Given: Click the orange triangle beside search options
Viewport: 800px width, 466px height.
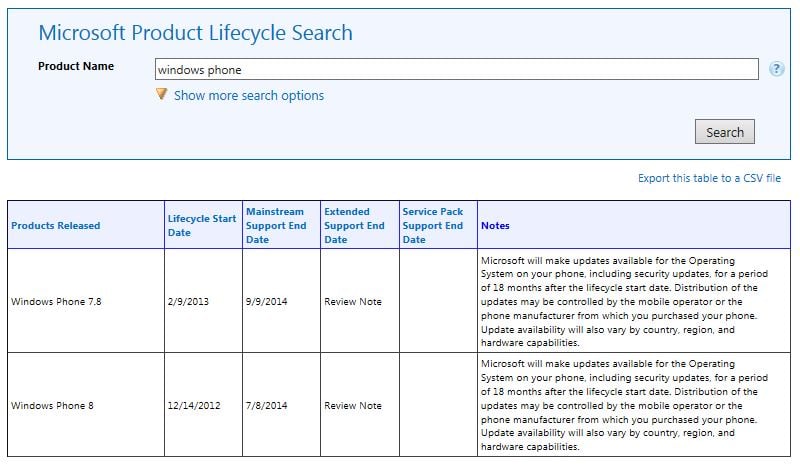Looking at the screenshot, I should coord(161,94).
